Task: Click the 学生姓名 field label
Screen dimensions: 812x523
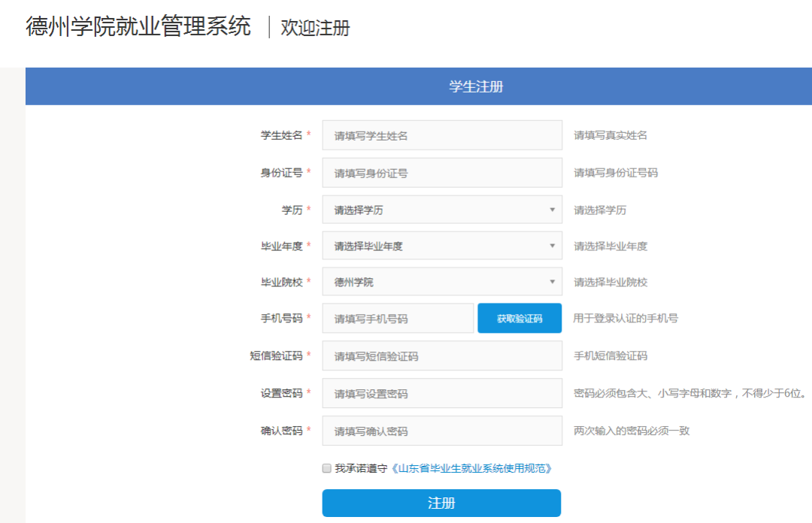Action: [x=281, y=135]
